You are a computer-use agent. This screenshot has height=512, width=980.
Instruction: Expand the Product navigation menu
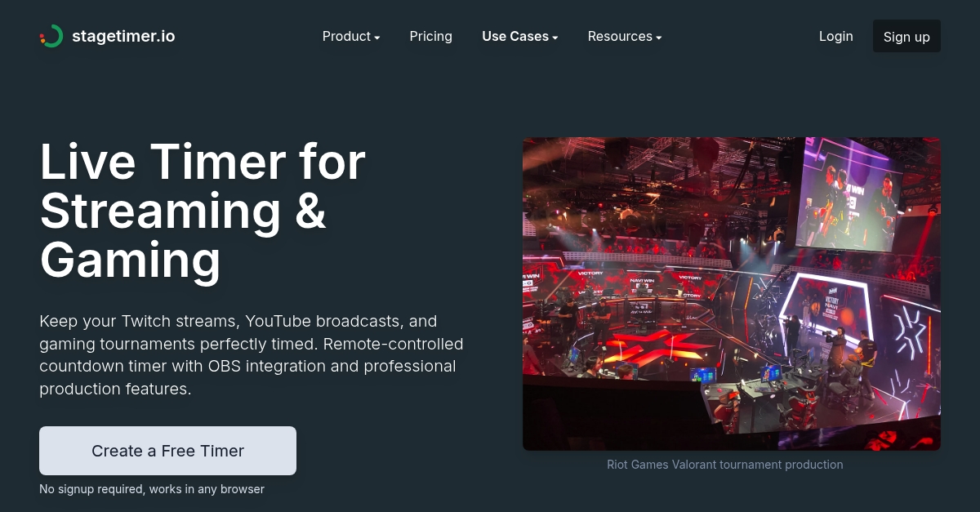coord(351,36)
